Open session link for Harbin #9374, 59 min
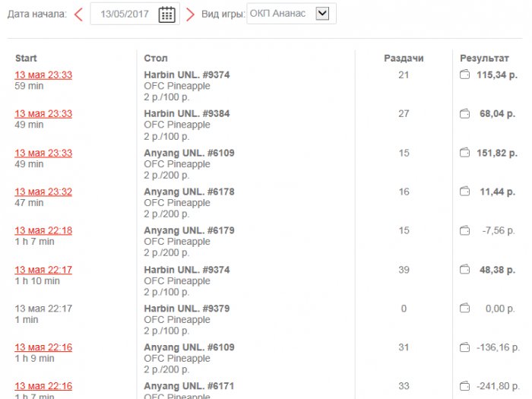The width and height of the screenshot is (532, 399). 43,75
